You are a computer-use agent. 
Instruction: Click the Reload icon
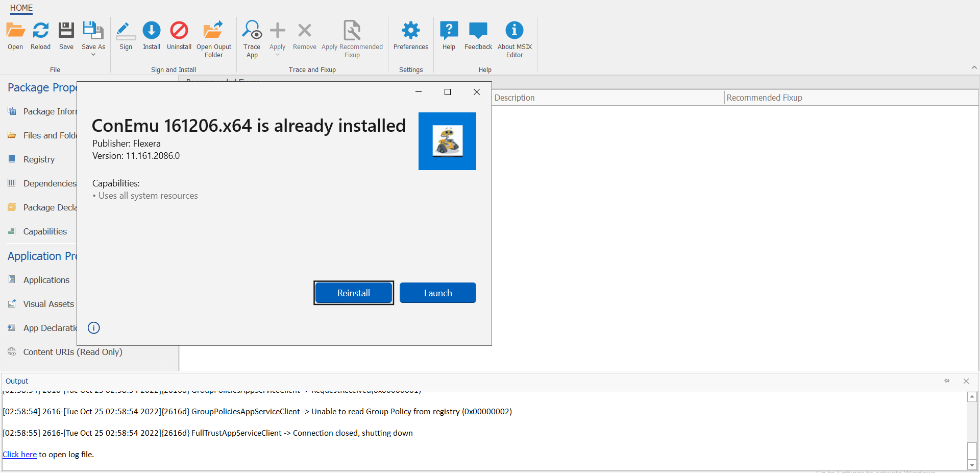(x=41, y=31)
